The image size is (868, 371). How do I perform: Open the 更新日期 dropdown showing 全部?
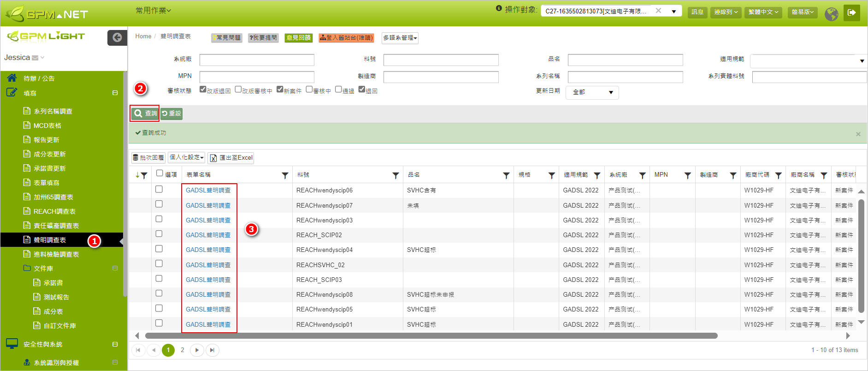[592, 92]
